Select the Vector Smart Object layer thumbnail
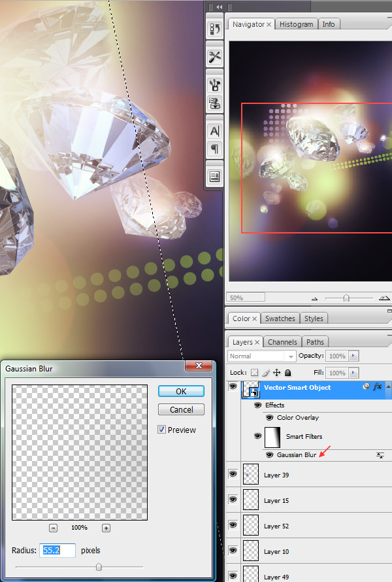This screenshot has height=582, width=392. [251, 389]
